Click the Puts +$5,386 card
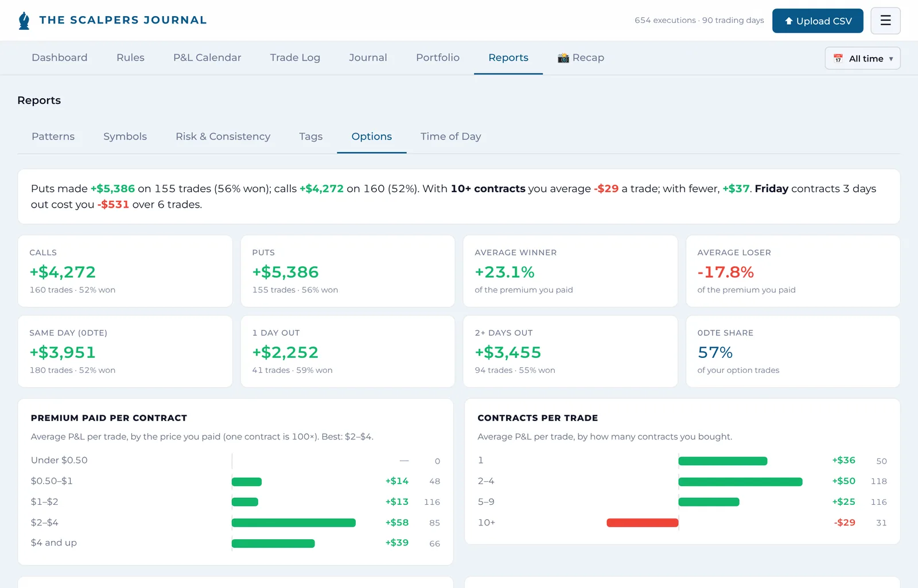 348,271
